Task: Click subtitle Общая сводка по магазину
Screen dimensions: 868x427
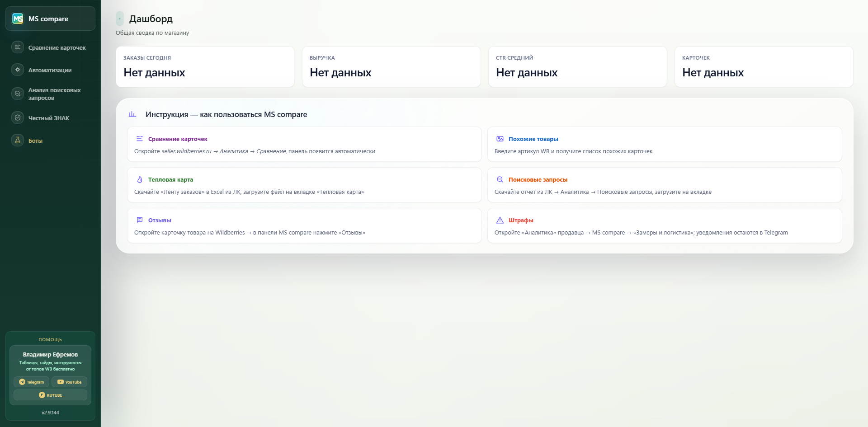Action: click(152, 33)
